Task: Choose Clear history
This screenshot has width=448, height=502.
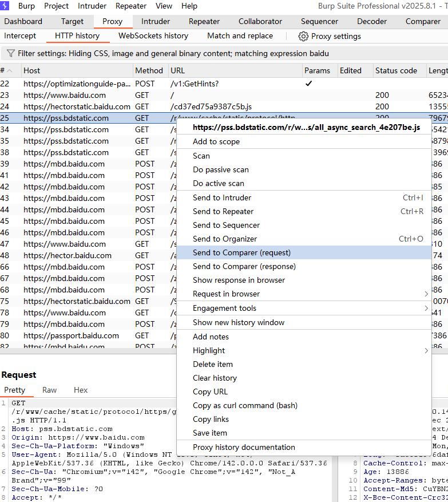Action: 304,378
